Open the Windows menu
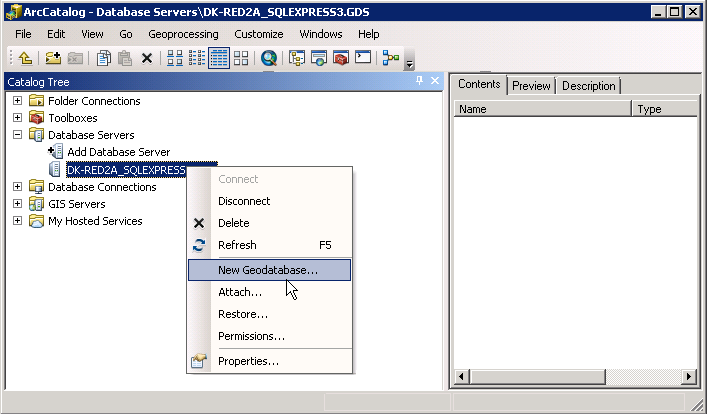The image size is (707, 414). pyautogui.click(x=321, y=34)
